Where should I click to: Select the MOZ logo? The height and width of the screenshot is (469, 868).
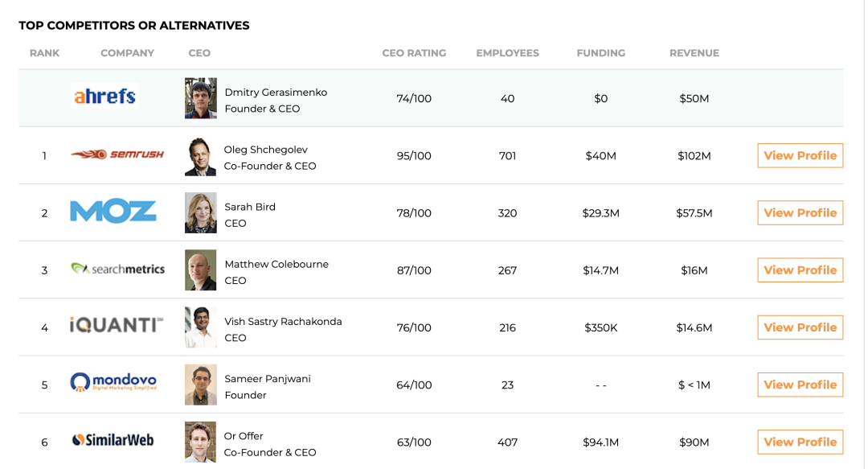tap(113, 212)
